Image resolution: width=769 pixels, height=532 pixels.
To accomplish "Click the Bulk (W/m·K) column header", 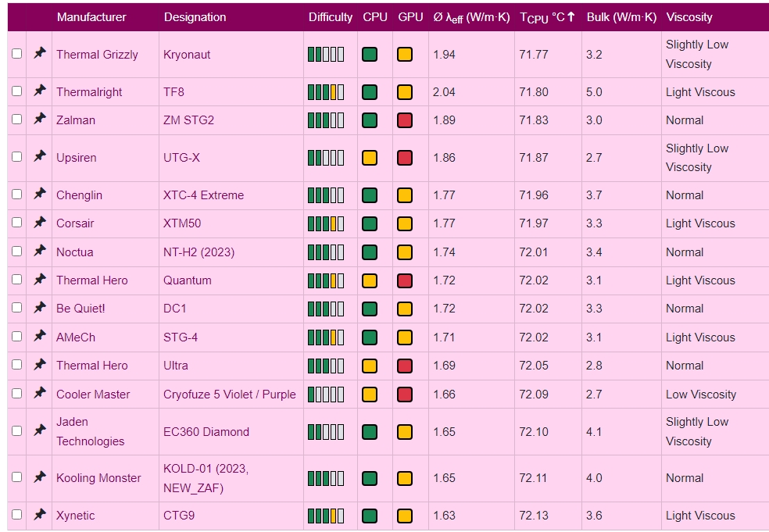I will pos(621,17).
